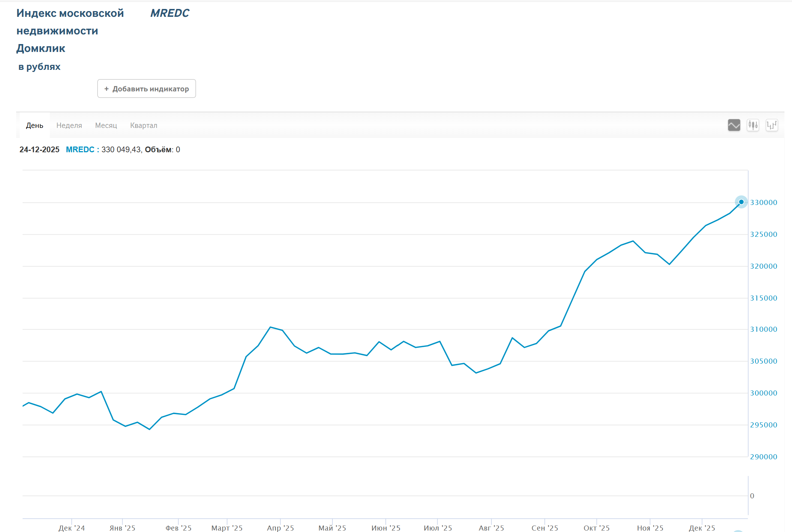Click the 300000 price axis label
Screen dimensions: 792x532
(x=764, y=393)
